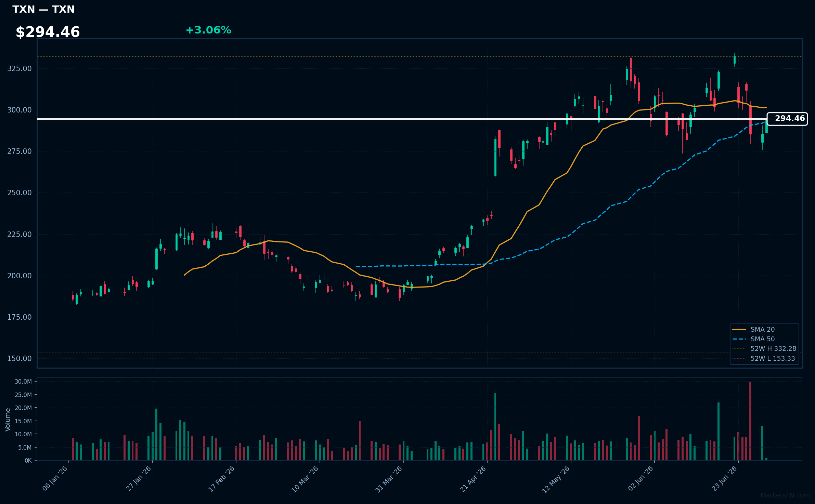Click the 200.00 price axis label
The height and width of the screenshot is (504, 815).
coord(20,276)
